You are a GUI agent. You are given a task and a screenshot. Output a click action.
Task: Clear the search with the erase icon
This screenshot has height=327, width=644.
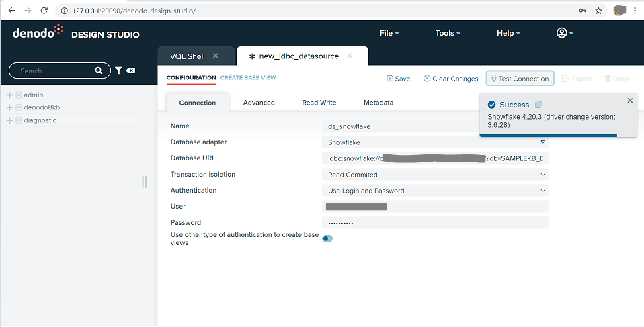(130, 71)
